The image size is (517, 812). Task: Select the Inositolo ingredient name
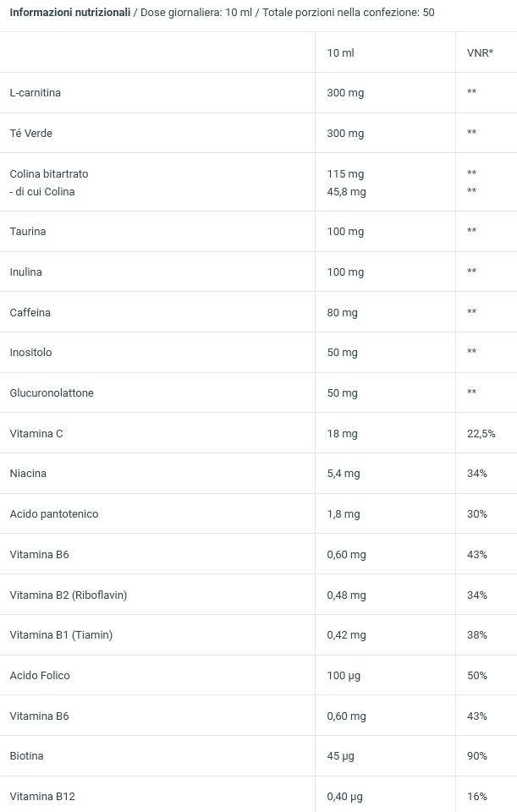pos(30,352)
